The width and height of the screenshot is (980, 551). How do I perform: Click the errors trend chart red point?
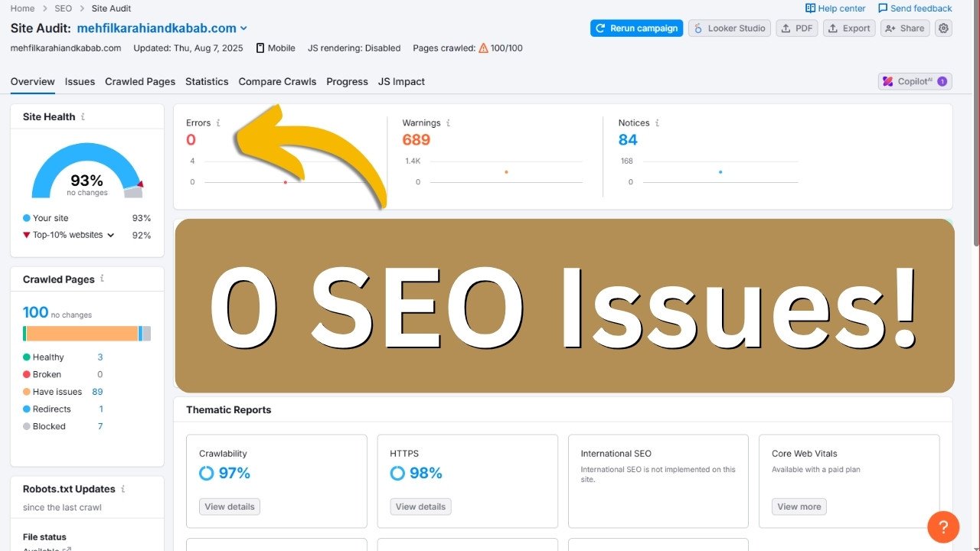coord(286,182)
